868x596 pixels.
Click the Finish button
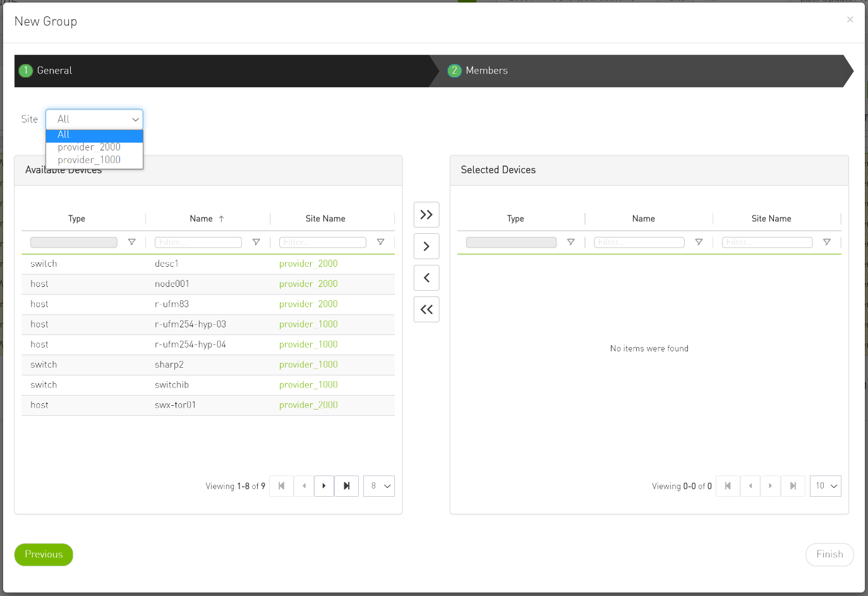[x=829, y=554]
